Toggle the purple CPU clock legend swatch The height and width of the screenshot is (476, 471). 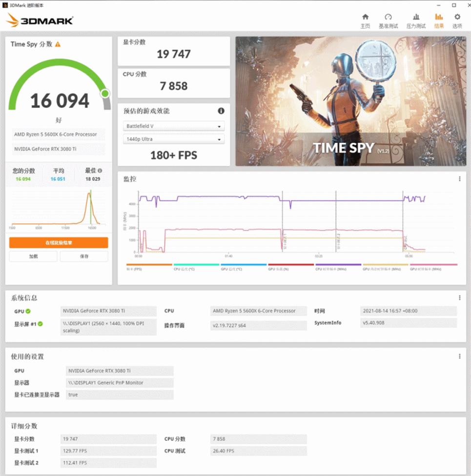338,265
